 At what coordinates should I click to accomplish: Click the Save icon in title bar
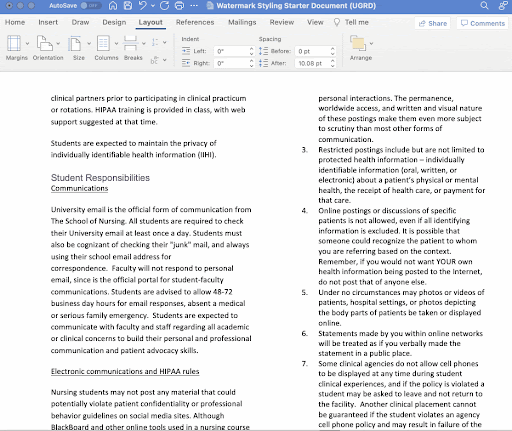coord(128,6)
